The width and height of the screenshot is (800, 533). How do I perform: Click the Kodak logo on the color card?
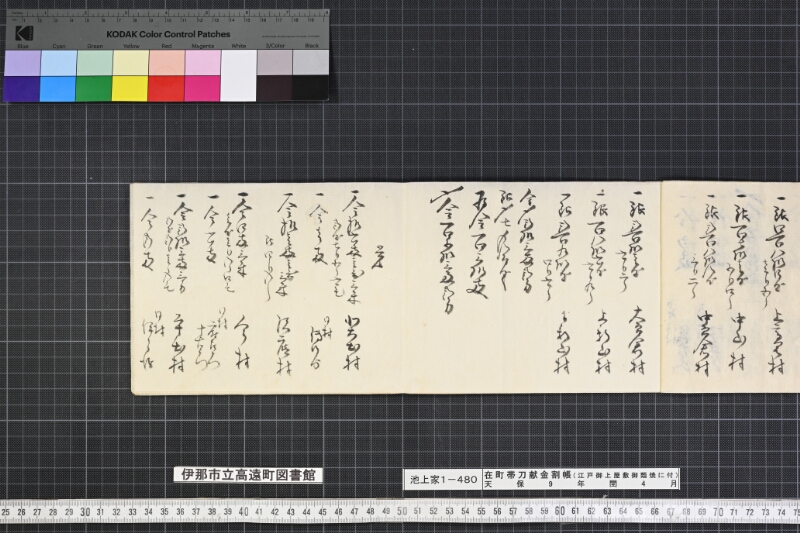pyautogui.click(x=24, y=34)
